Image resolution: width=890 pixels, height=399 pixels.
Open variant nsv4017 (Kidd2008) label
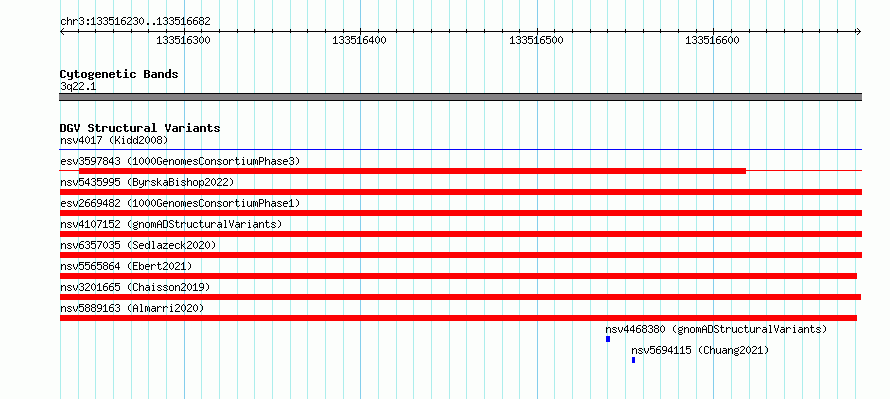click(x=114, y=140)
